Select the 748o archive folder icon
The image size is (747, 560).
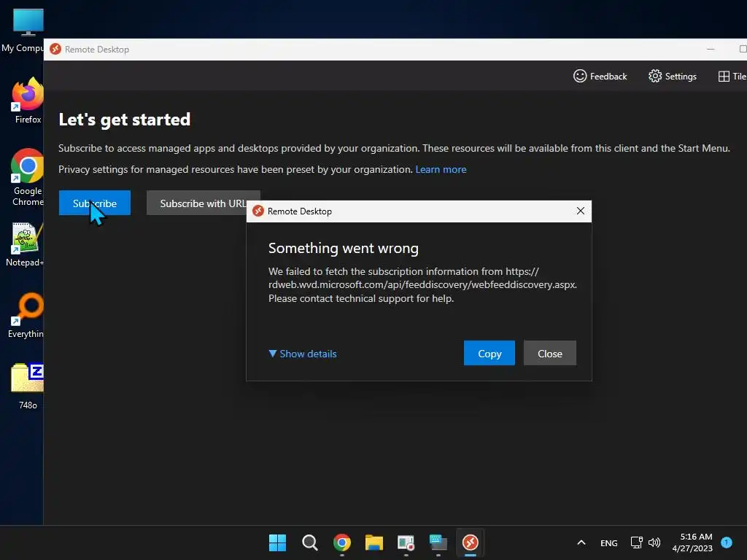coord(28,386)
